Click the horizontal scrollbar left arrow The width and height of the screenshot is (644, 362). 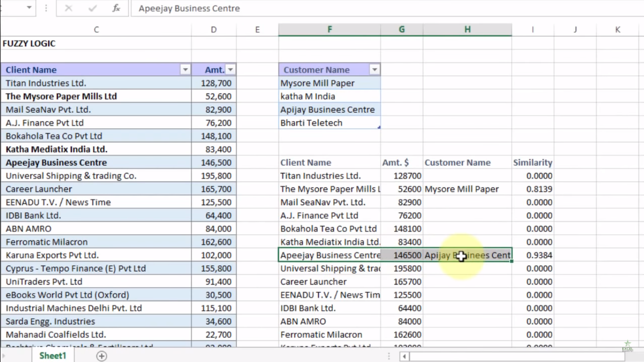[404, 356]
